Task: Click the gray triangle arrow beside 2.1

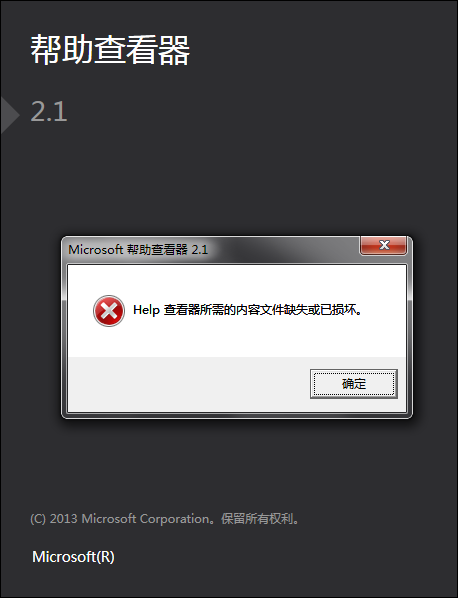Action: point(10,115)
